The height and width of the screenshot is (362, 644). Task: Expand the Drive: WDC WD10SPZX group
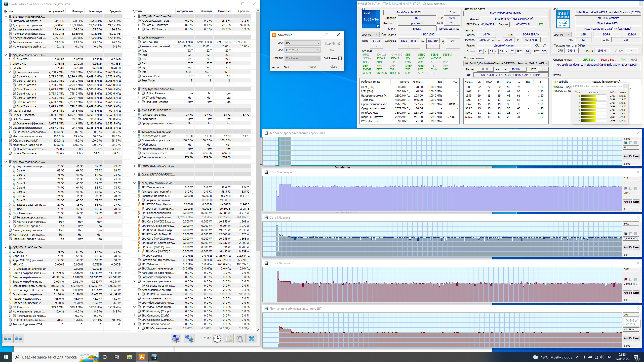pyautogui.click(x=134, y=166)
